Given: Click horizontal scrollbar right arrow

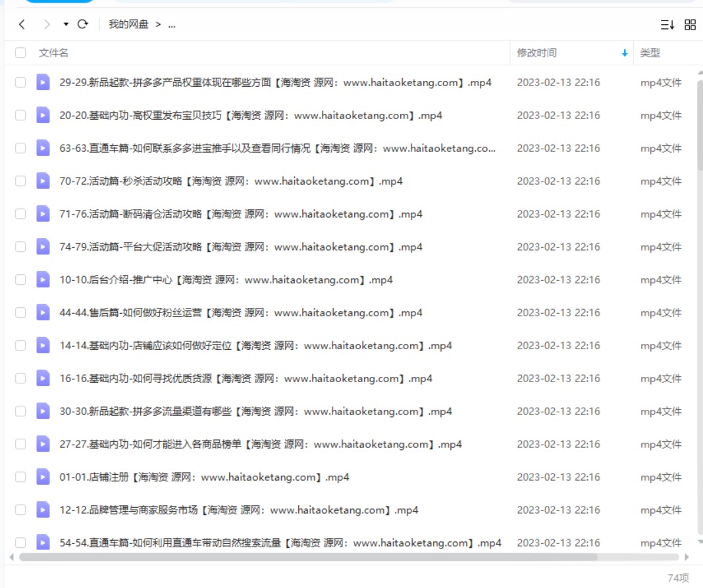Looking at the screenshot, I should click(x=687, y=557).
